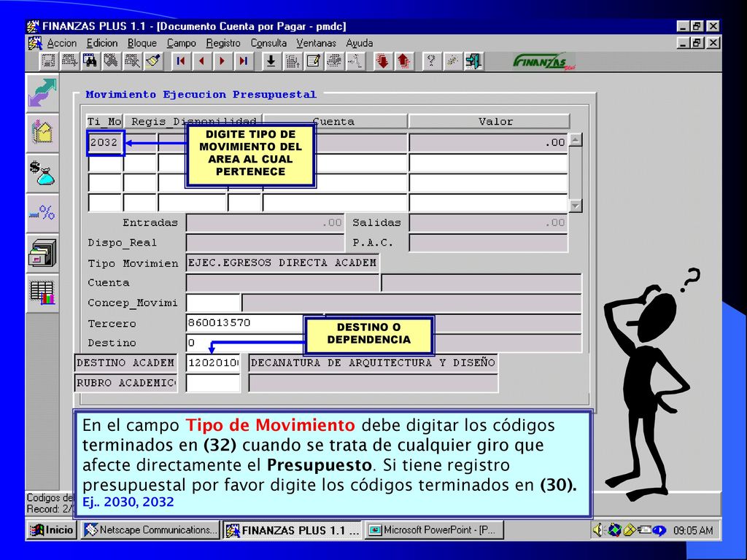
Task: Click the red up arrows toolbar icon
Action: [x=403, y=61]
